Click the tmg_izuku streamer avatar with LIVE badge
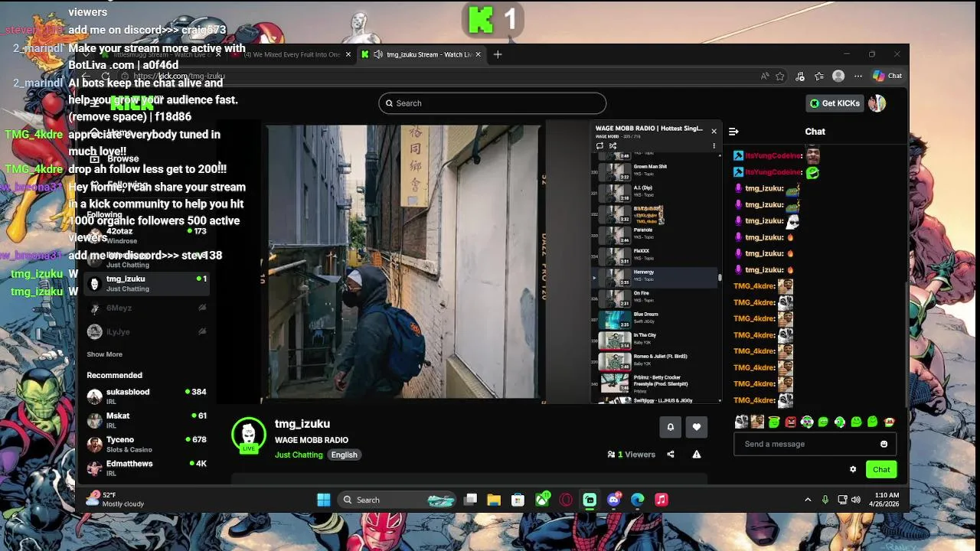Image resolution: width=980 pixels, height=551 pixels. [x=248, y=435]
